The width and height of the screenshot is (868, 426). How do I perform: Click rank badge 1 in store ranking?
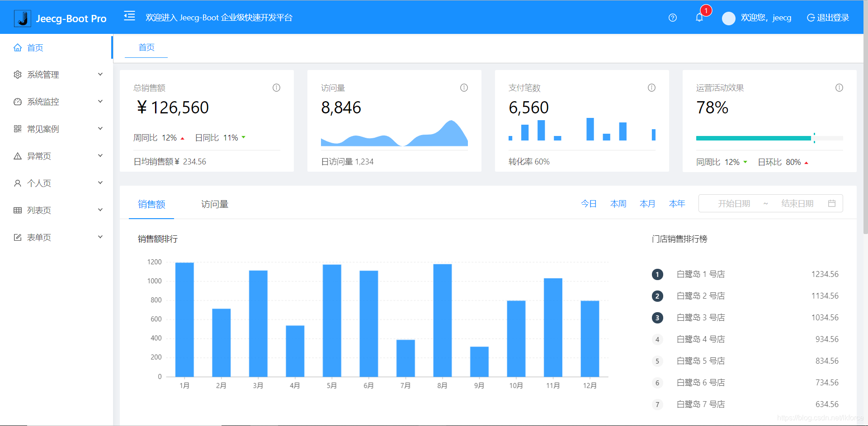click(x=657, y=274)
